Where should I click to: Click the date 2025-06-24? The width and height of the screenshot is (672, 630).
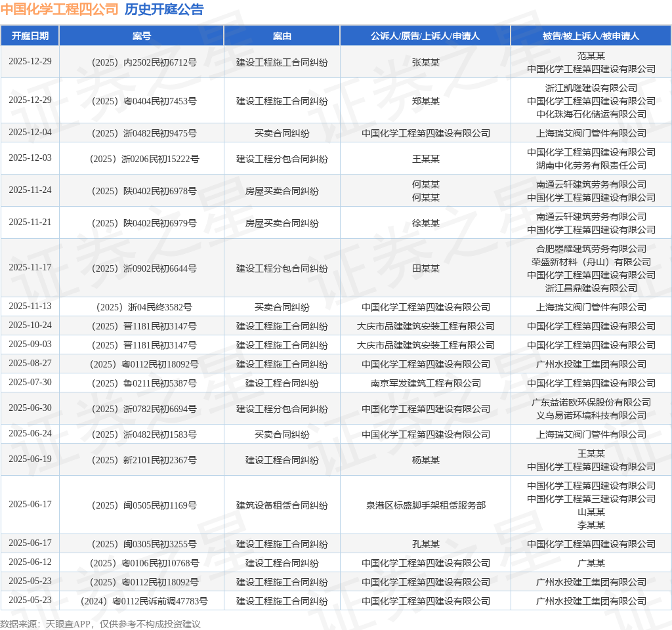coord(30,433)
